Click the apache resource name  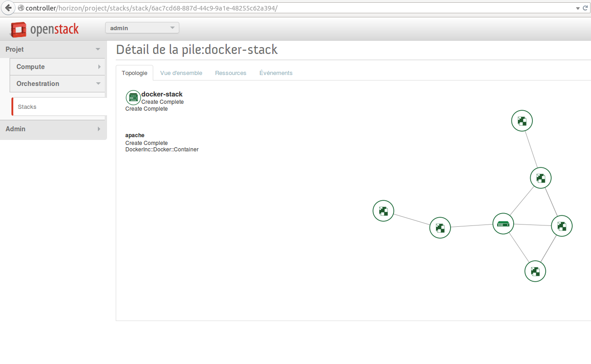pos(135,135)
